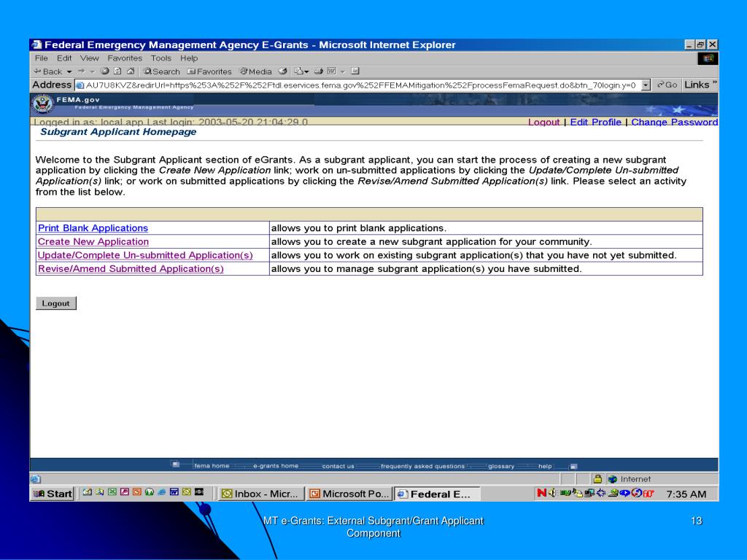Open Update/Complete Un-submitted Application(s) link
Image resolution: width=747 pixels, height=560 pixels.
click(145, 255)
